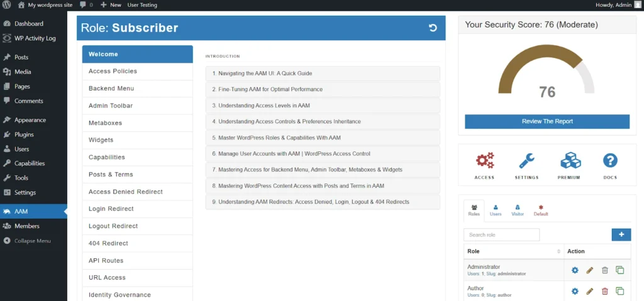The image size is (644, 301).
Task: Click the reset icon in Role header
Action: 432,28
